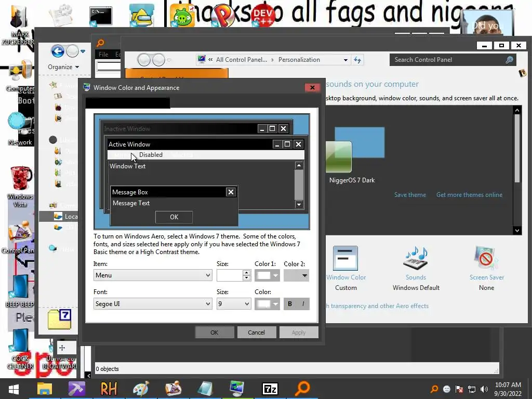Screen dimensions: 532x399
Task: Open the Screen Saver settings icon
Action: pyautogui.click(x=486, y=259)
